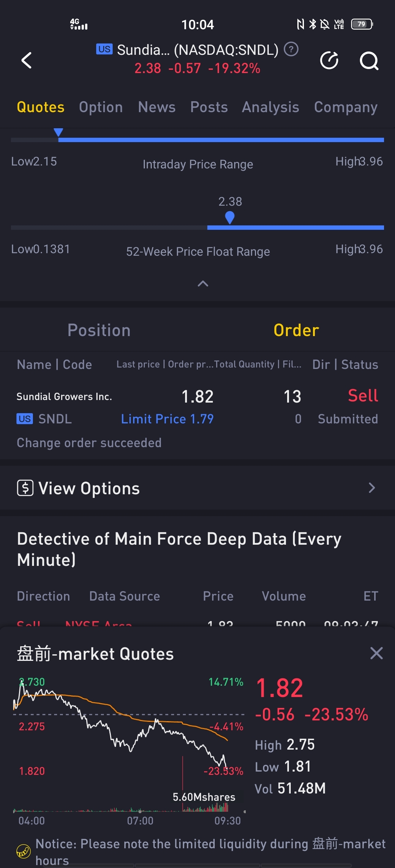Tap the Limit Price 1.79 link
The width and height of the screenshot is (395, 868).
(167, 419)
